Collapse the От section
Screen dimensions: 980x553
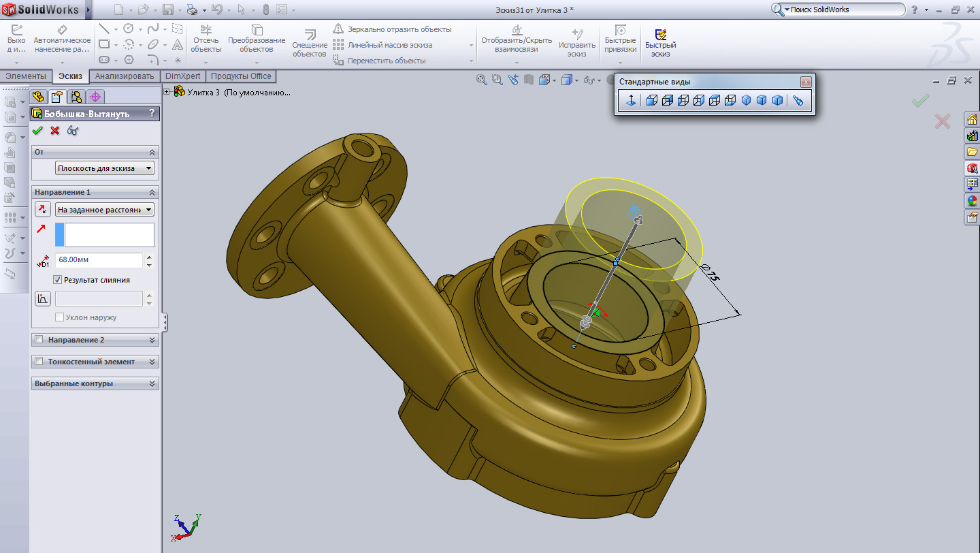coord(152,152)
